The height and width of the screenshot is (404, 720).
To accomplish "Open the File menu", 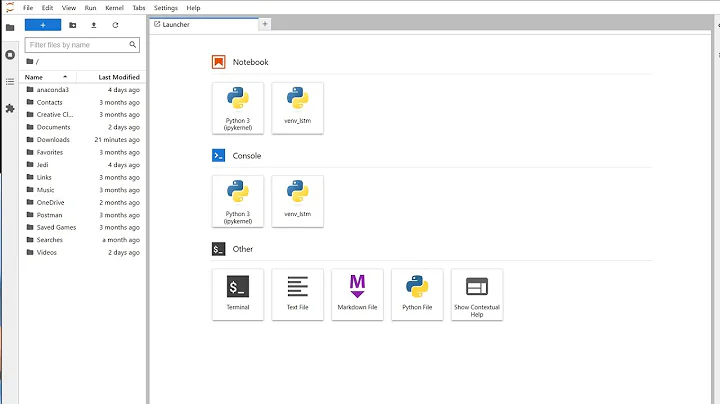I will pyautogui.click(x=28, y=8).
